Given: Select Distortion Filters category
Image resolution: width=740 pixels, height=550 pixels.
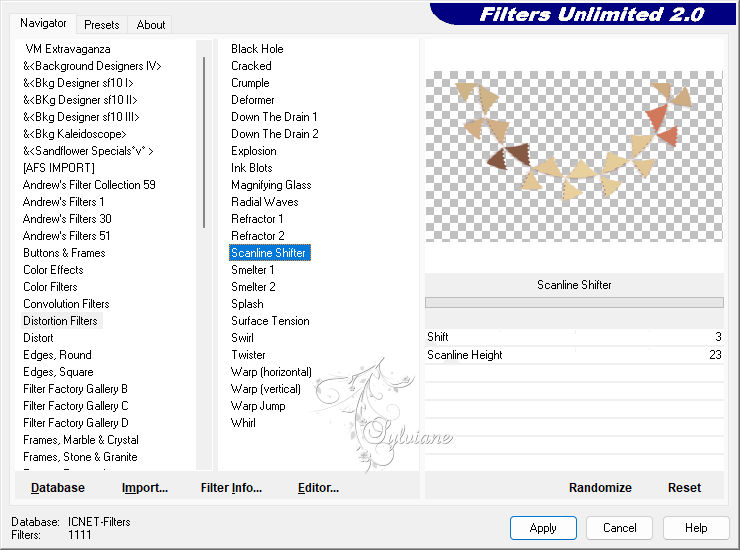Looking at the screenshot, I should (x=60, y=321).
